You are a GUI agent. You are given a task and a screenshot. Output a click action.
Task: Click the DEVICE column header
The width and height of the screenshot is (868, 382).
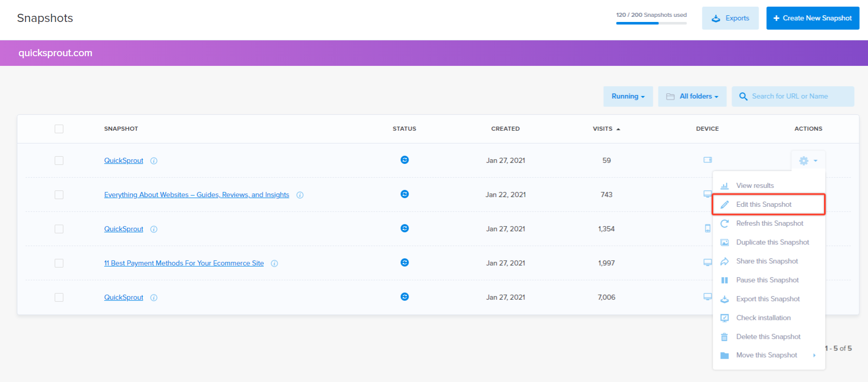707,129
